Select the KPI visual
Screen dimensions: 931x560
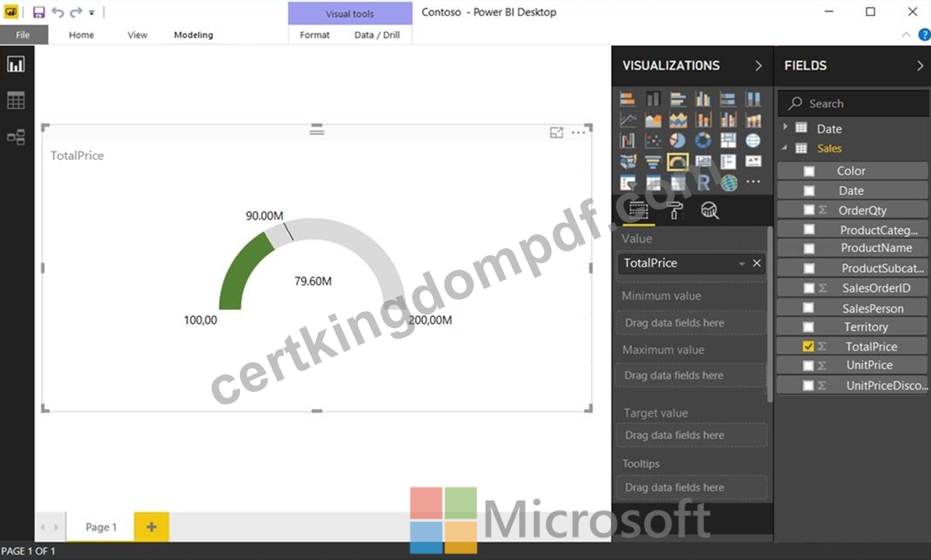click(753, 162)
